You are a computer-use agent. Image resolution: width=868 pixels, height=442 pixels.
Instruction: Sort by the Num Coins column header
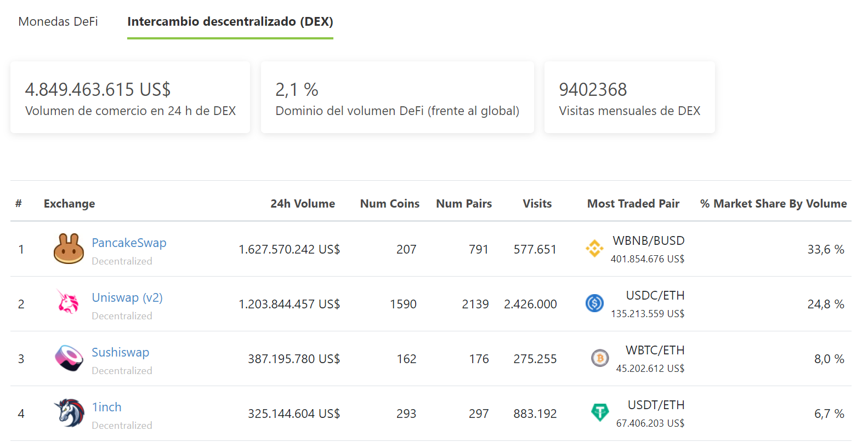point(390,204)
